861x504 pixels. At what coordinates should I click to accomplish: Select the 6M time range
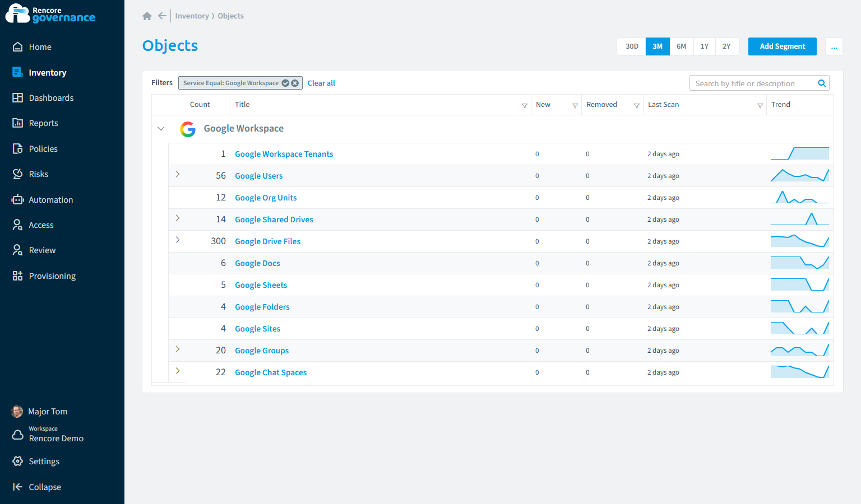(x=682, y=46)
